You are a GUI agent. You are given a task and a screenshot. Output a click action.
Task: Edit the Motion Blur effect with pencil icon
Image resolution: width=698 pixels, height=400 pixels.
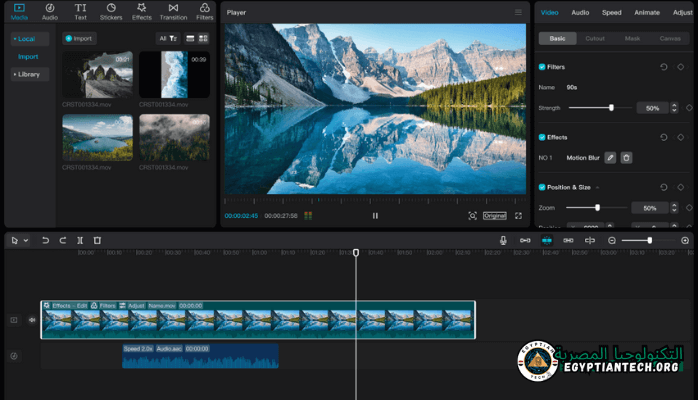[x=610, y=157]
